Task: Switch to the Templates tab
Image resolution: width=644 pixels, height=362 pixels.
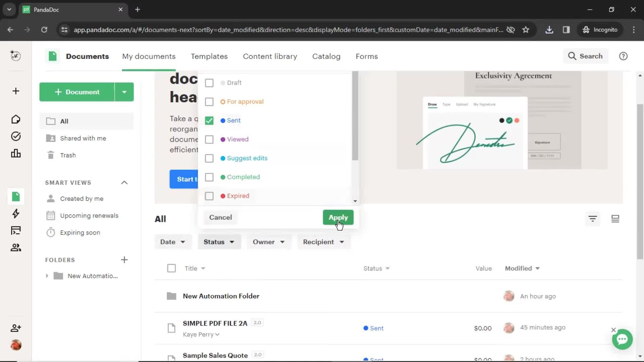Action: [x=209, y=56]
